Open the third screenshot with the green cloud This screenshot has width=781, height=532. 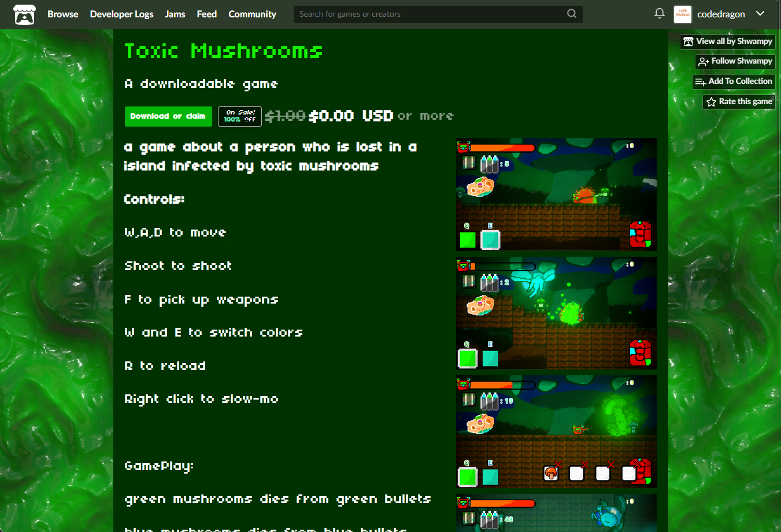(x=556, y=431)
